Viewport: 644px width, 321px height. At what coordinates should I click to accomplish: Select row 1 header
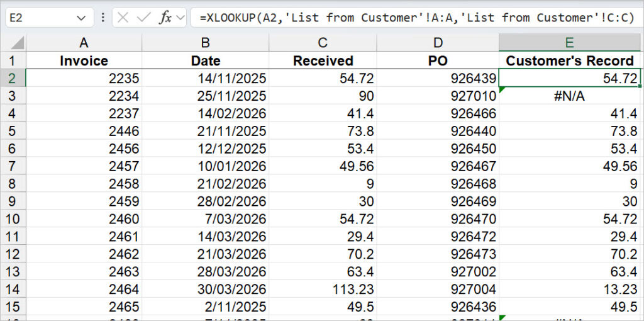point(13,60)
